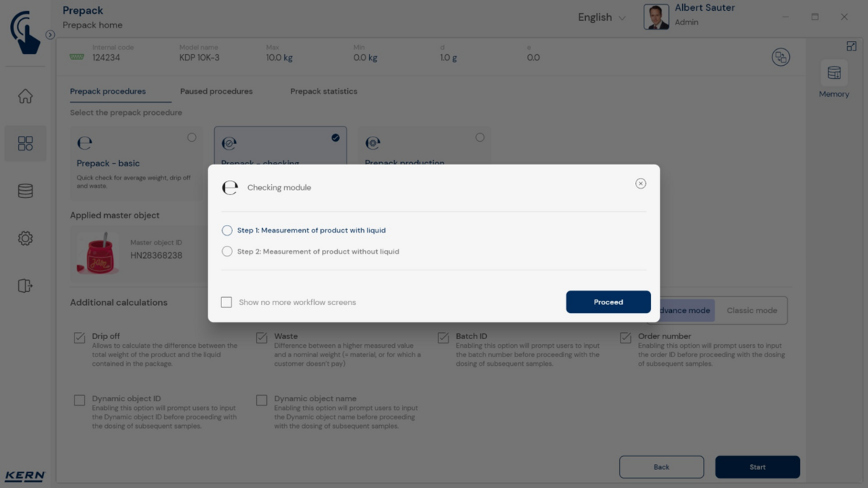The height and width of the screenshot is (488, 868).
Task: Select Step 2: Measurement of product without liquid
Action: point(227,252)
